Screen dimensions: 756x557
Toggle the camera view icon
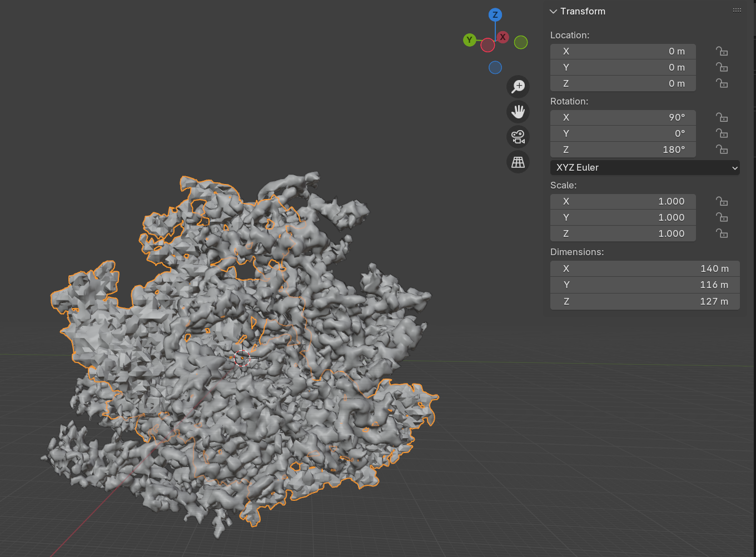[x=518, y=137]
